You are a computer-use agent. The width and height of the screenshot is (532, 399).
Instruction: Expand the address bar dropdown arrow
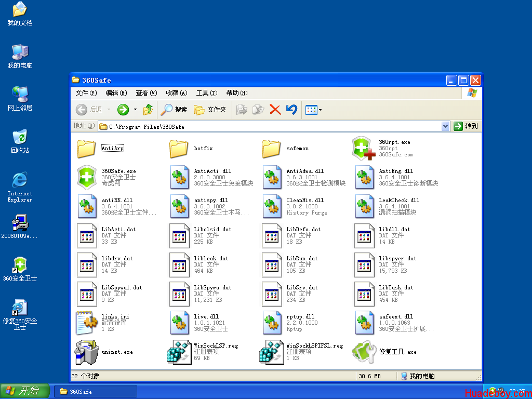pyautogui.click(x=445, y=126)
